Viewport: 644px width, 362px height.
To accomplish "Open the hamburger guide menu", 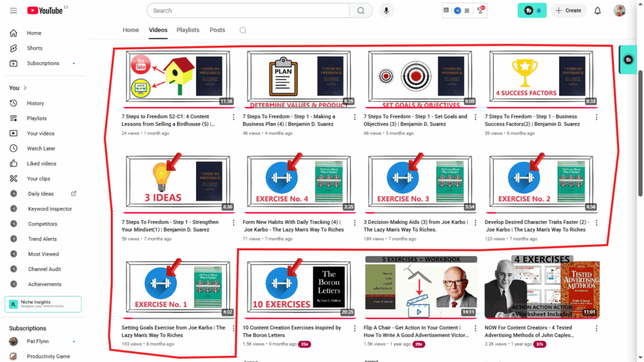I will coord(13,11).
